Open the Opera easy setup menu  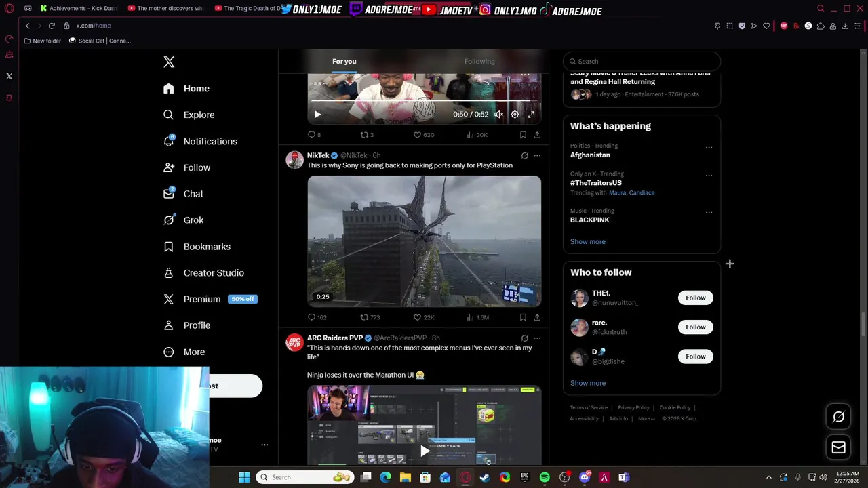coord(858,26)
